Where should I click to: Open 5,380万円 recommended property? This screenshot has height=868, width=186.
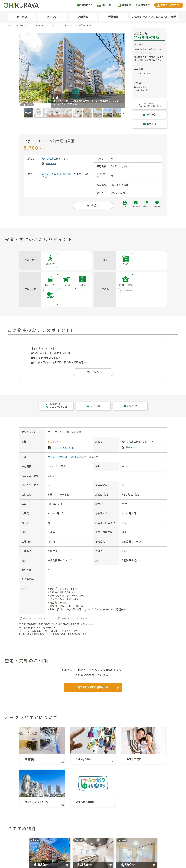tap(93, 853)
